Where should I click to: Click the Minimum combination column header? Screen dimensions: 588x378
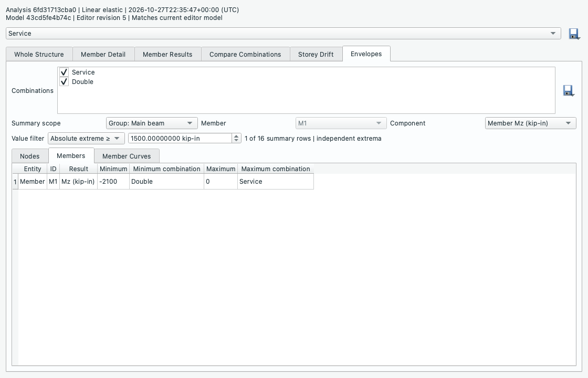tap(166, 169)
